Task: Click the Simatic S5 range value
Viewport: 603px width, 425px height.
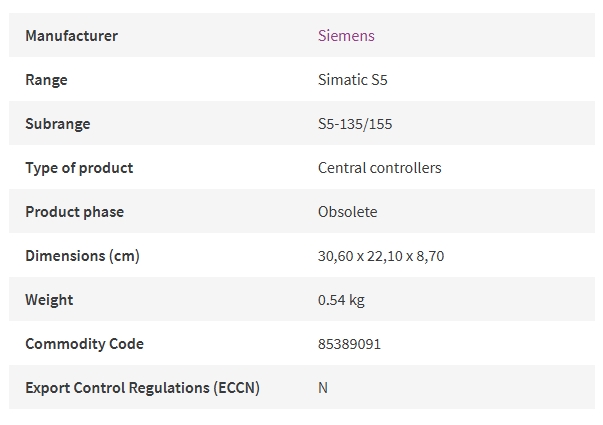Action: coord(353,80)
